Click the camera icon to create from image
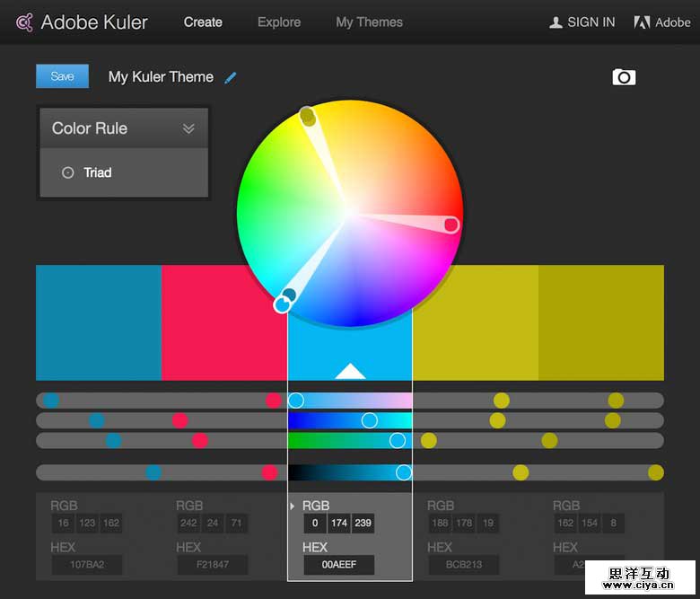700x599 pixels. click(624, 77)
